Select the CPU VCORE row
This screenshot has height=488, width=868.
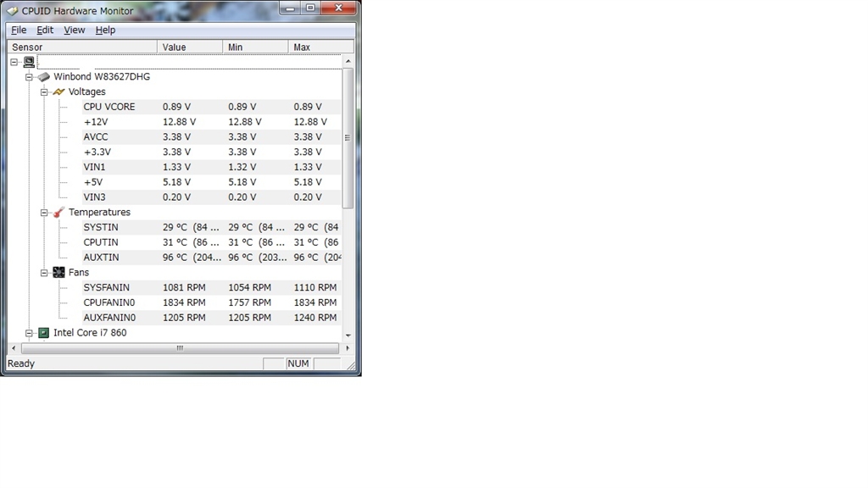click(x=211, y=107)
